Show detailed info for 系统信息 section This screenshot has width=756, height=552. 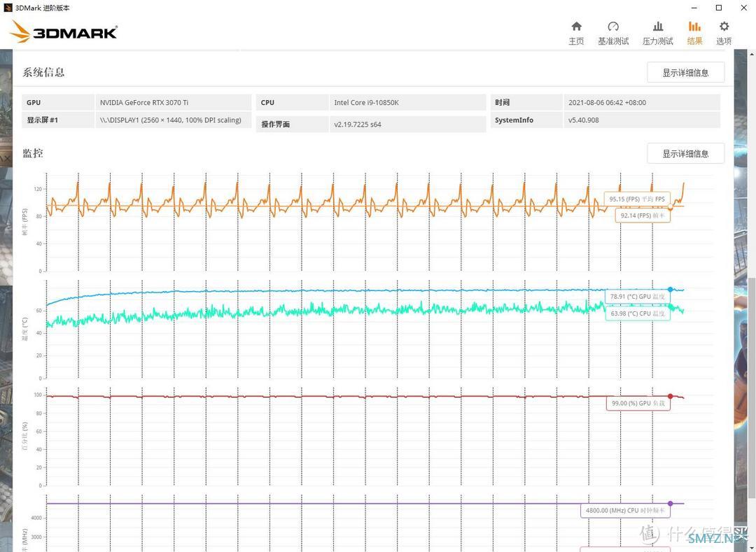pos(685,73)
